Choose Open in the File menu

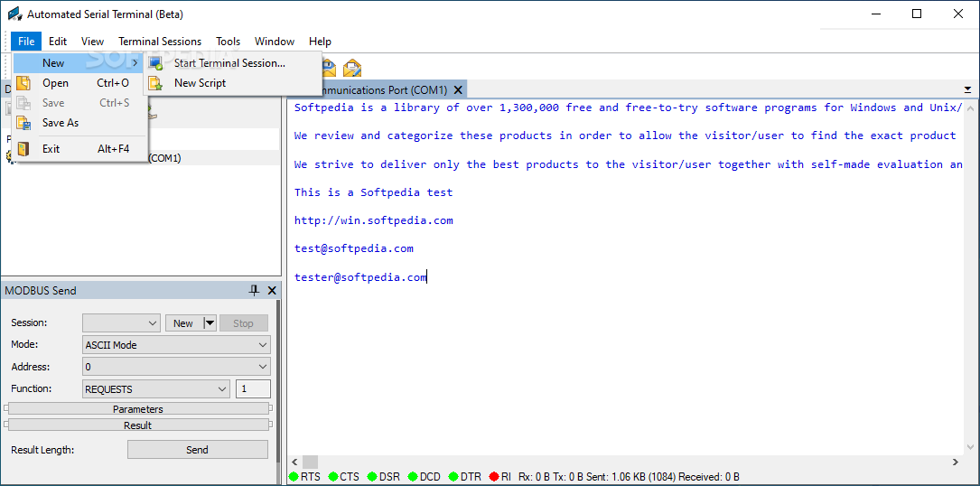click(x=79, y=83)
